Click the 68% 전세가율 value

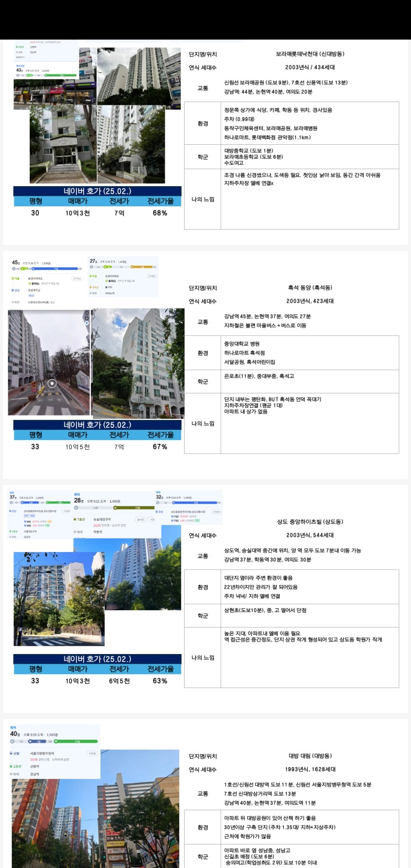click(160, 213)
